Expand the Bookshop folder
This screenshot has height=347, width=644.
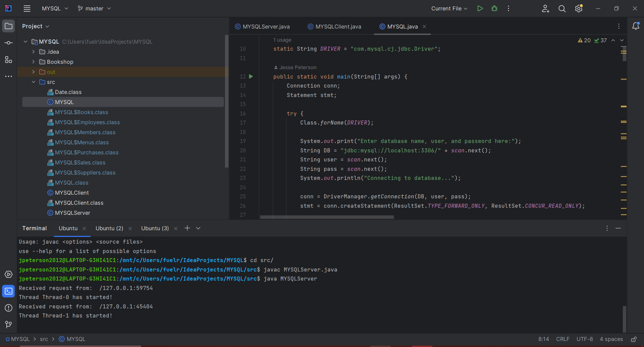tap(34, 62)
